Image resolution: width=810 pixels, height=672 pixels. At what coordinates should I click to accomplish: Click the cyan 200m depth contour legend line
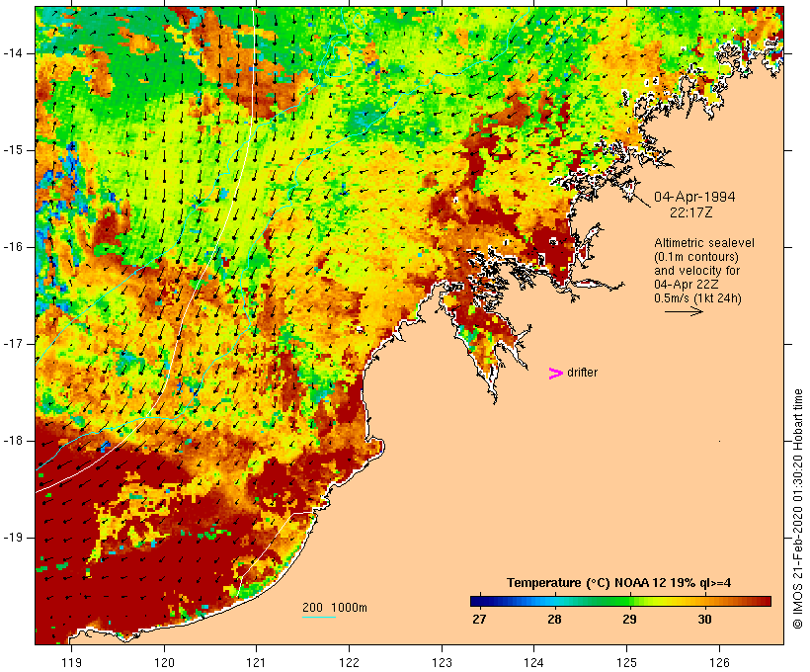pos(319,617)
